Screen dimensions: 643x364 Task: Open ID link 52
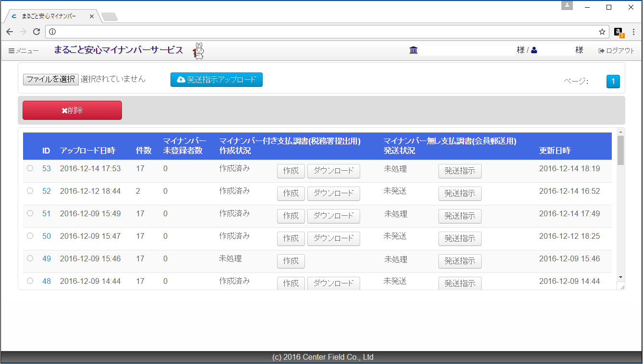(47, 191)
